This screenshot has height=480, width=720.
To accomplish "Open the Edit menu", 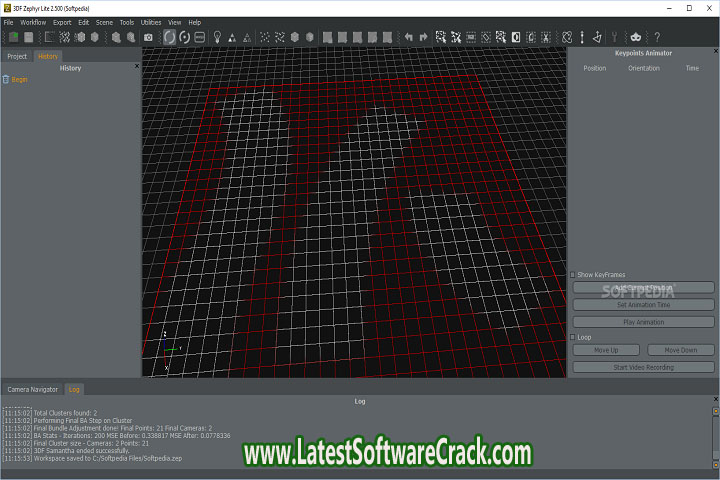I will [x=84, y=22].
